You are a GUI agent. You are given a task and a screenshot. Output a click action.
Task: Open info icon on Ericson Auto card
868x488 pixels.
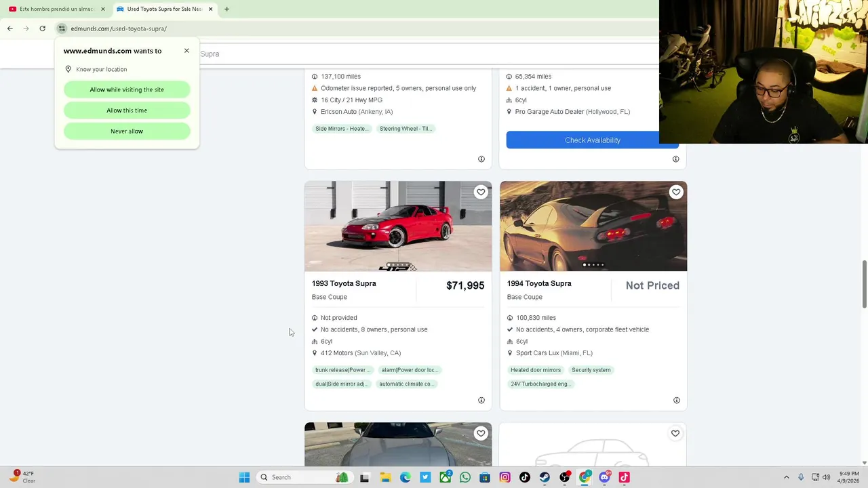(x=481, y=159)
